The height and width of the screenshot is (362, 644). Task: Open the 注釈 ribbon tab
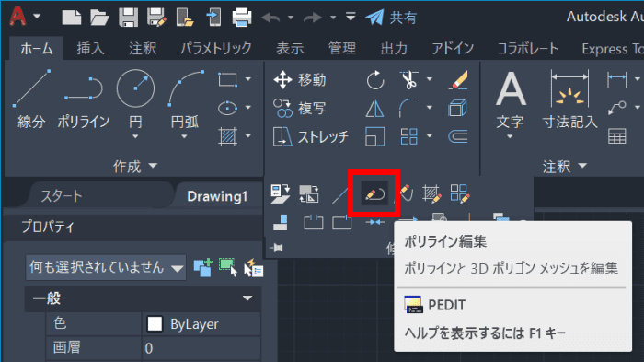[143, 49]
